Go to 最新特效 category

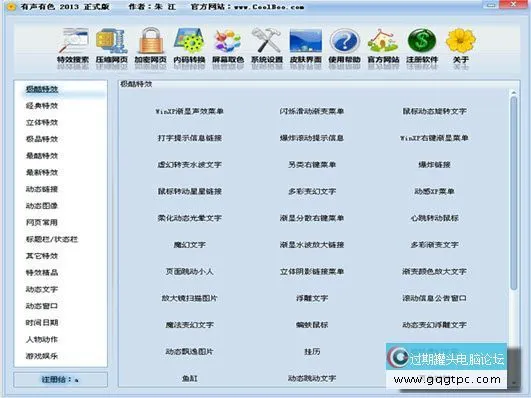point(42,172)
